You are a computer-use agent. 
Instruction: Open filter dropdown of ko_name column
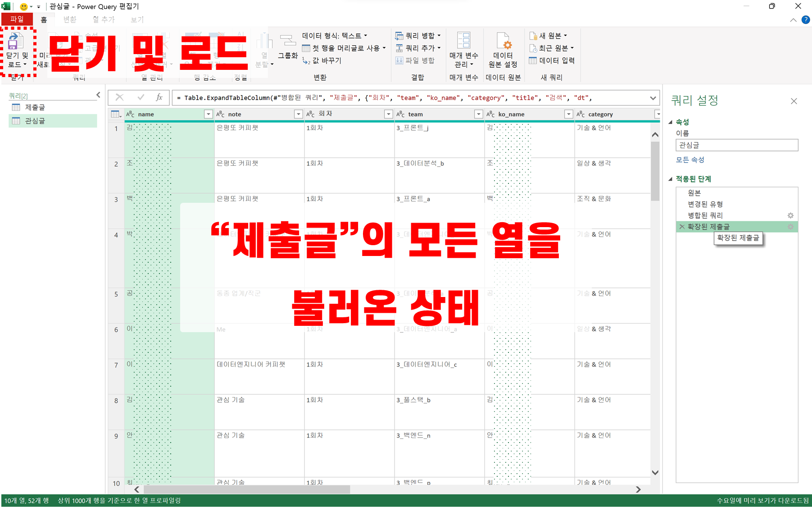click(x=568, y=114)
